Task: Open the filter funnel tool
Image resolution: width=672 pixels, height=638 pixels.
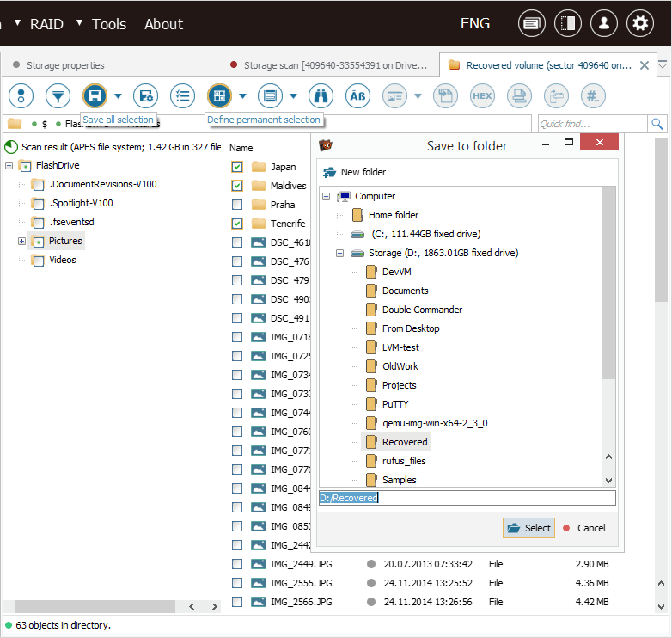Action: [x=58, y=95]
